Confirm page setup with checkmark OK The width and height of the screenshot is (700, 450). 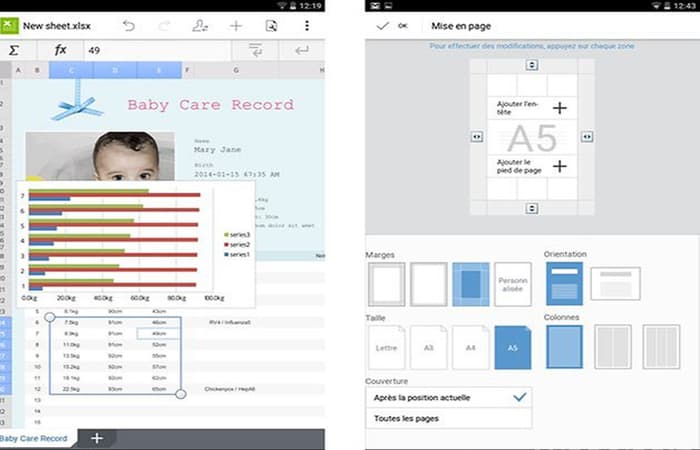[x=392, y=26]
